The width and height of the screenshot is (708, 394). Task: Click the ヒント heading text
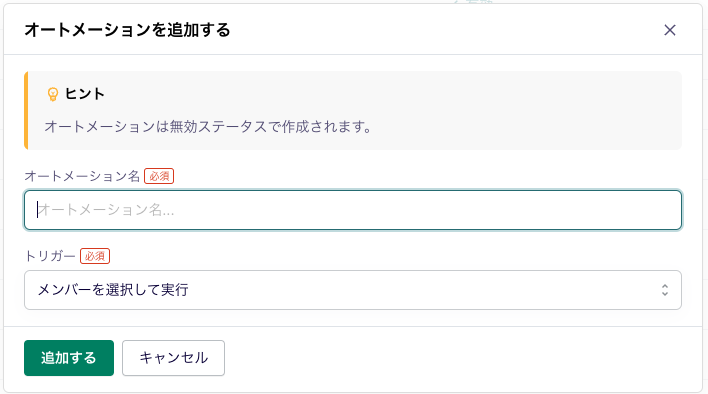(x=85, y=94)
